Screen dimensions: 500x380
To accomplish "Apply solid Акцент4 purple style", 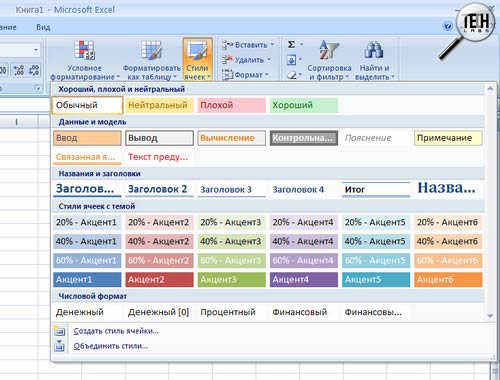I will (x=304, y=279).
